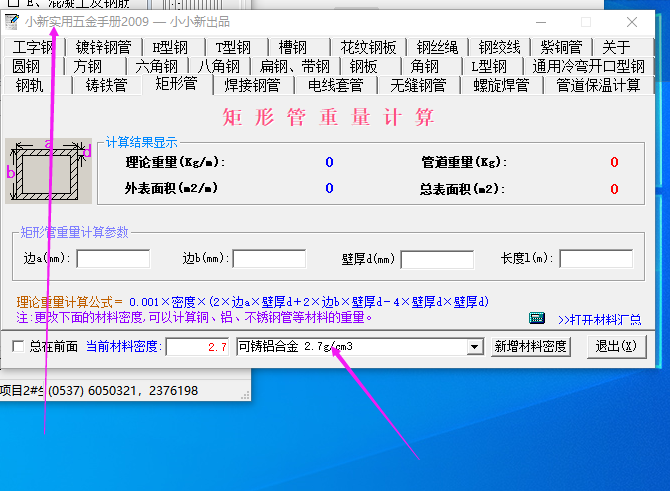Select the 方钢 tab
670x491 pixels.
pos(88,66)
